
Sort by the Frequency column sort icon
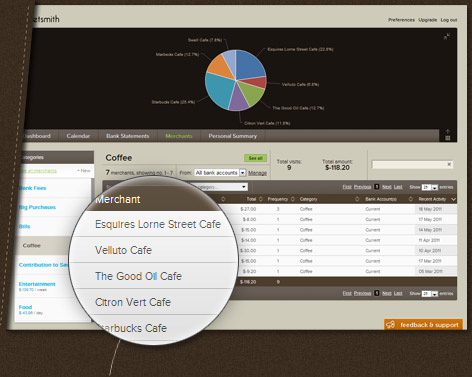point(293,199)
